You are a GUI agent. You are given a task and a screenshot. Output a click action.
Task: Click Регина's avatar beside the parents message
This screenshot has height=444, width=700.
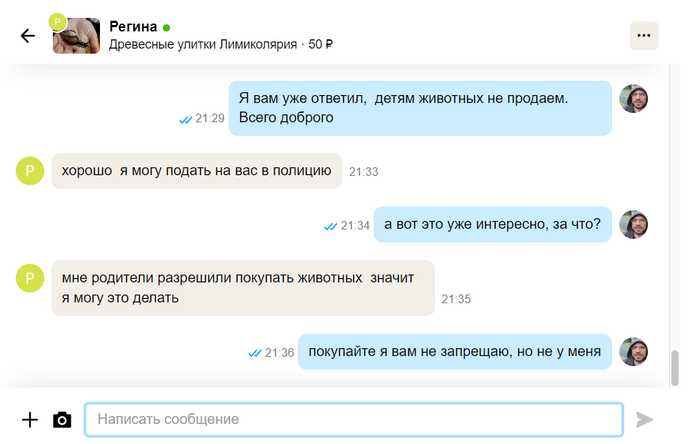(30, 279)
